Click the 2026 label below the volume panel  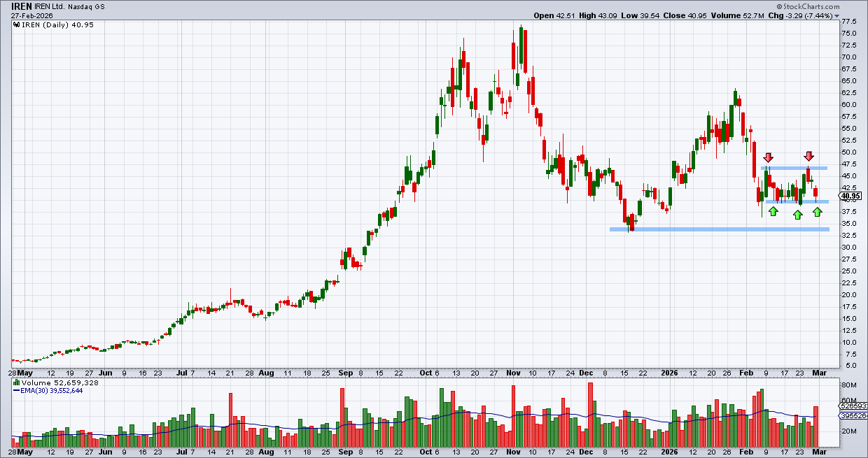click(x=670, y=452)
